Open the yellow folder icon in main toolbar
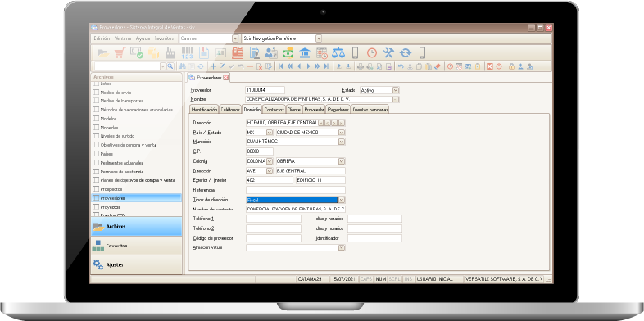Image resolution: width=644 pixels, height=321 pixels. click(x=103, y=52)
